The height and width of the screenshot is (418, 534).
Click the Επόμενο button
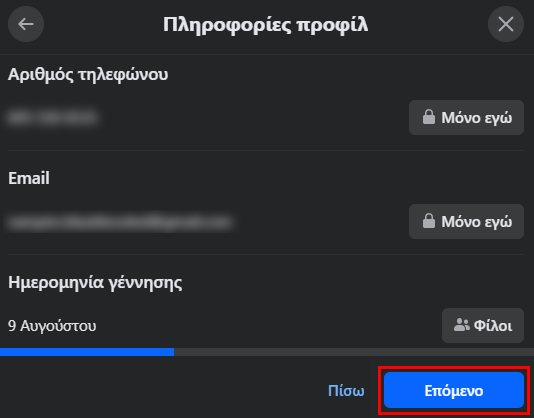coord(454,390)
